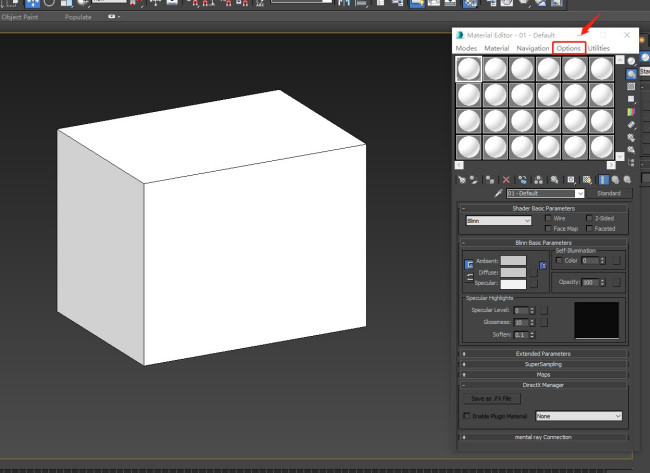Viewport: 650px width, 473px height.
Task: Expand the mental ray Connection rollout
Action: click(x=543, y=437)
